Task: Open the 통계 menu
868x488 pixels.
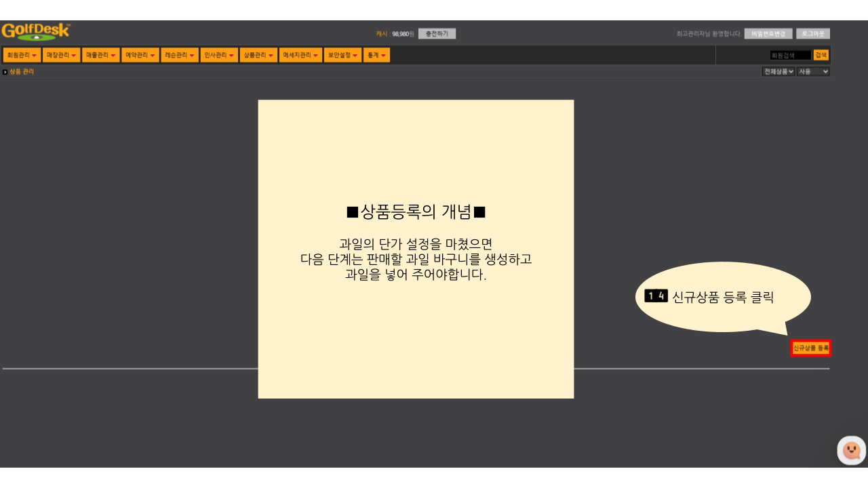Action: pyautogui.click(x=376, y=55)
